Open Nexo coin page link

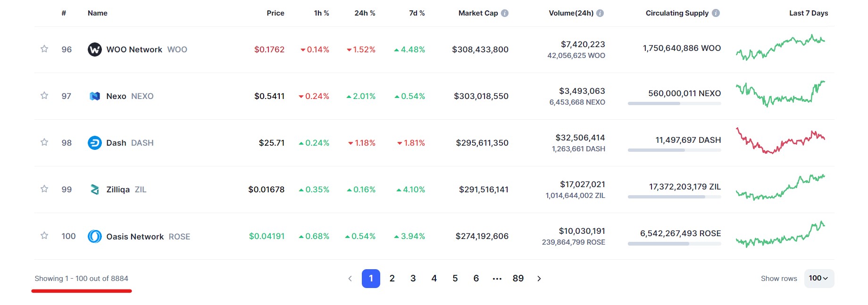tap(130, 96)
